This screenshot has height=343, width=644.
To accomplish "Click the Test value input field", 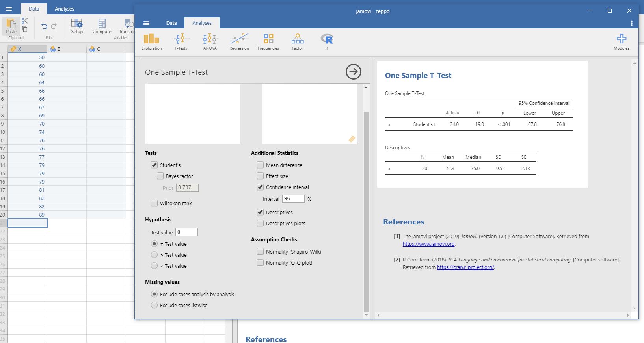I will coord(186,232).
